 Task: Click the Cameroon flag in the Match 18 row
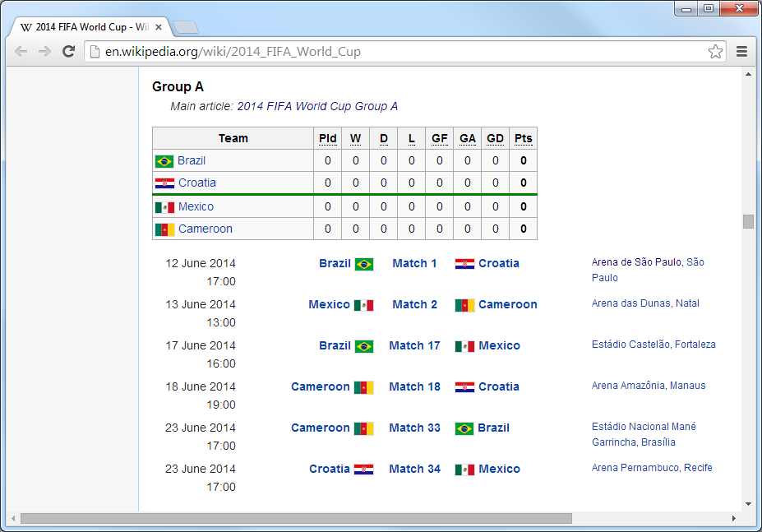pyautogui.click(x=364, y=387)
